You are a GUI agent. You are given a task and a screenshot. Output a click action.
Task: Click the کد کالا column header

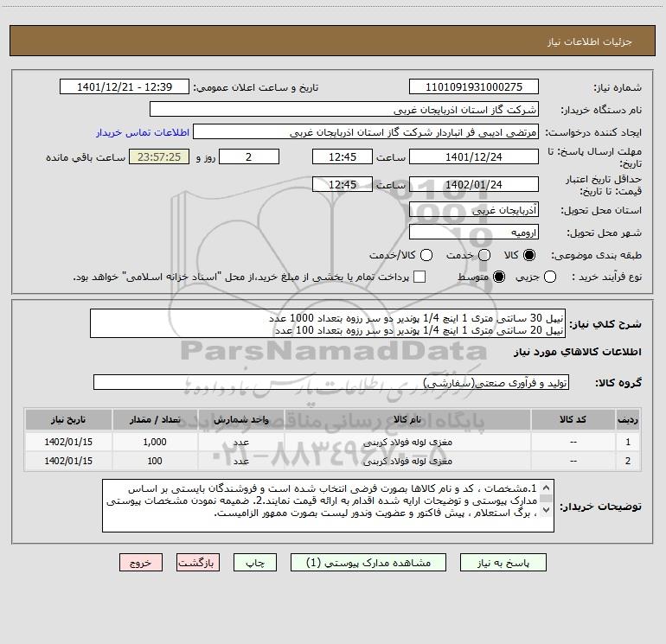click(573, 419)
